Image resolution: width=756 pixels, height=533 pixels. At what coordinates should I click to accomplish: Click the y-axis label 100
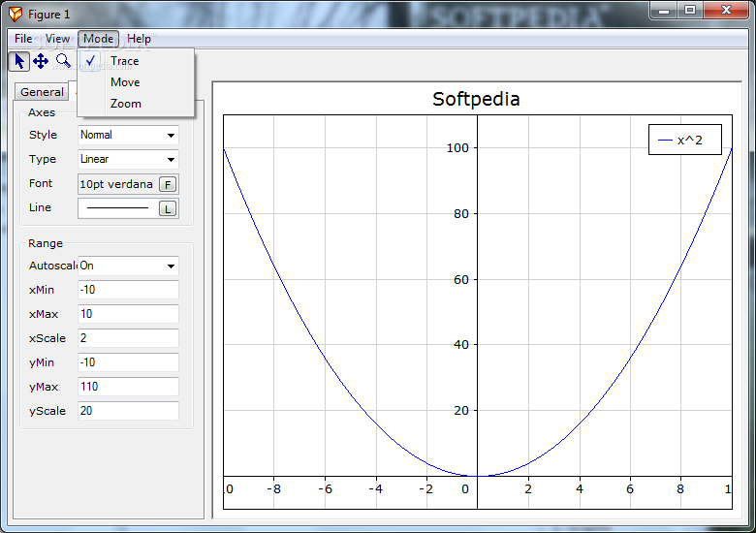[457, 148]
